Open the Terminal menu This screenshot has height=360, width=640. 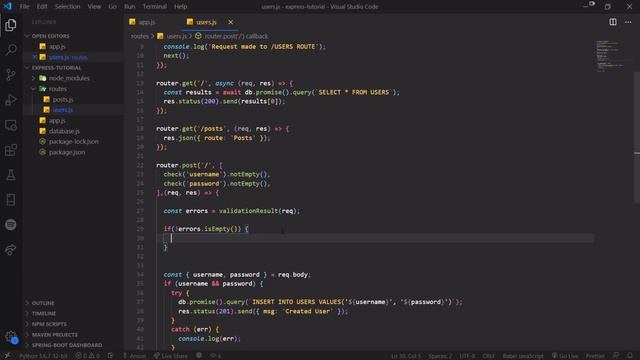(155, 7)
